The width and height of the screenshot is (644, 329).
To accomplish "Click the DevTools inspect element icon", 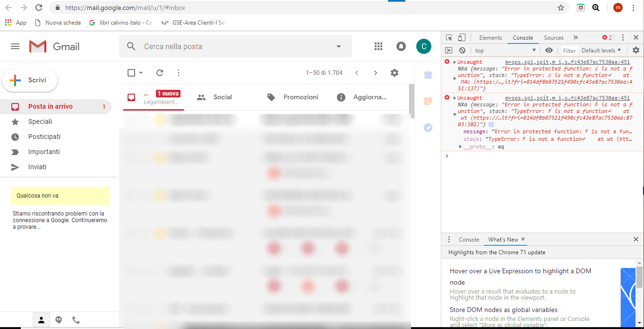I will (x=449, y=38).
